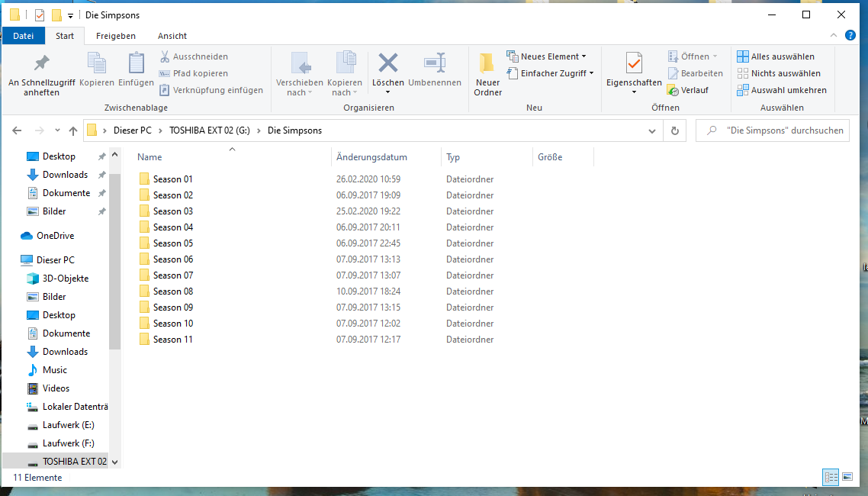868x496 pixels.
Task: Switch to the Ansicht tab
Action: tap(172, 35)
